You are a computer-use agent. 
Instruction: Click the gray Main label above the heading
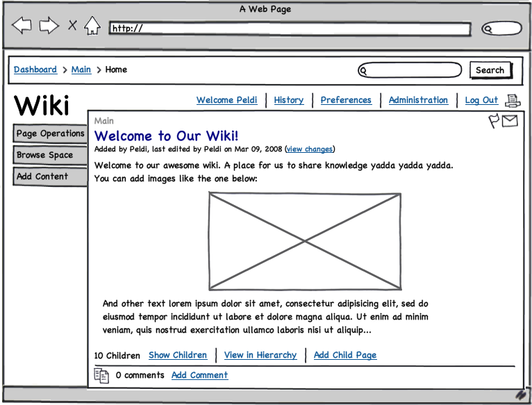[103, 121]
